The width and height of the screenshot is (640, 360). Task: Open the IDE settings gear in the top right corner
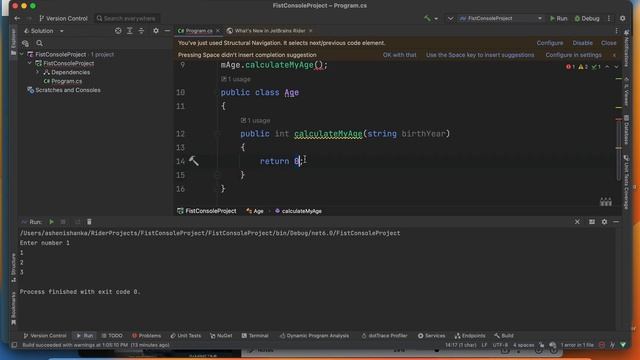tap(622, 18)
